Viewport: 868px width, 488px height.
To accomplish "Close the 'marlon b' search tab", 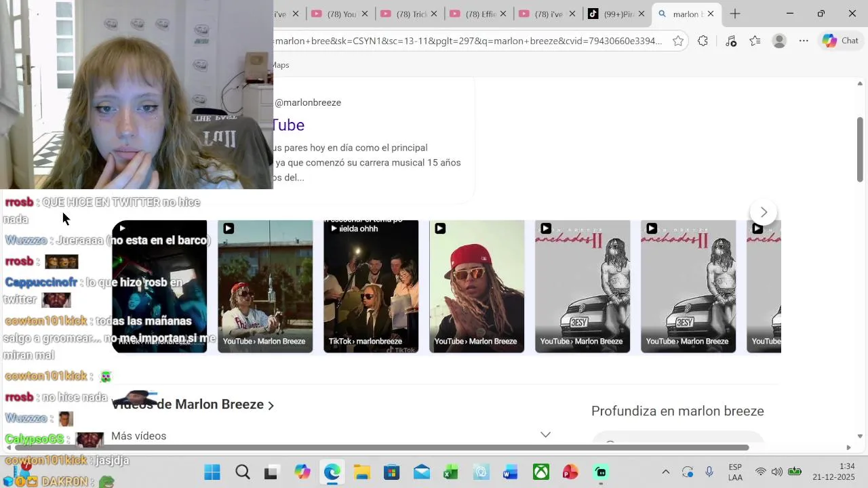I will pos(711,14).
